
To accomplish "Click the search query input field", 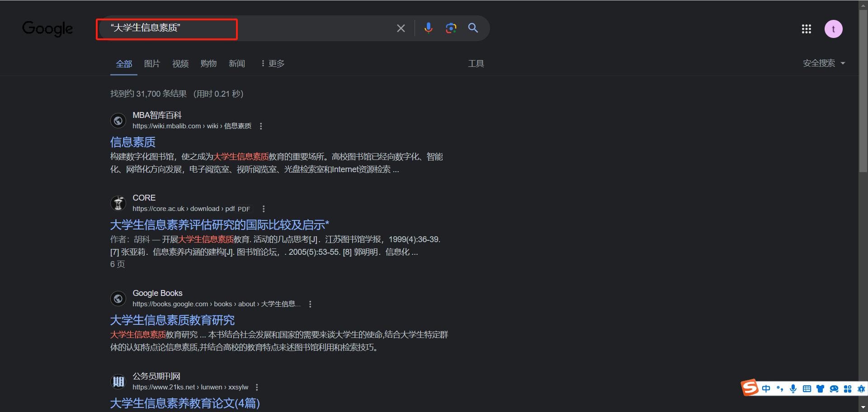I will (x=246, y=28).
